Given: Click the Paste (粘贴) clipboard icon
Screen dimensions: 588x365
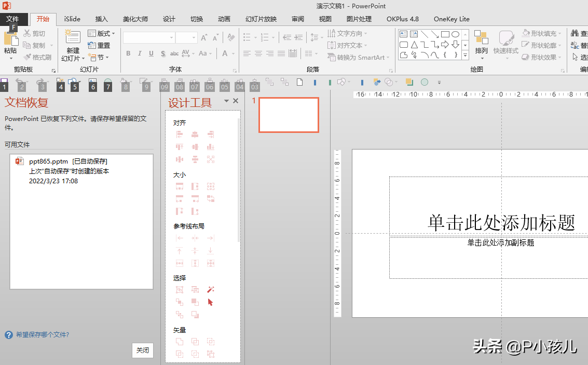Looking at the screenshot, I should click(x=10, y=38).
